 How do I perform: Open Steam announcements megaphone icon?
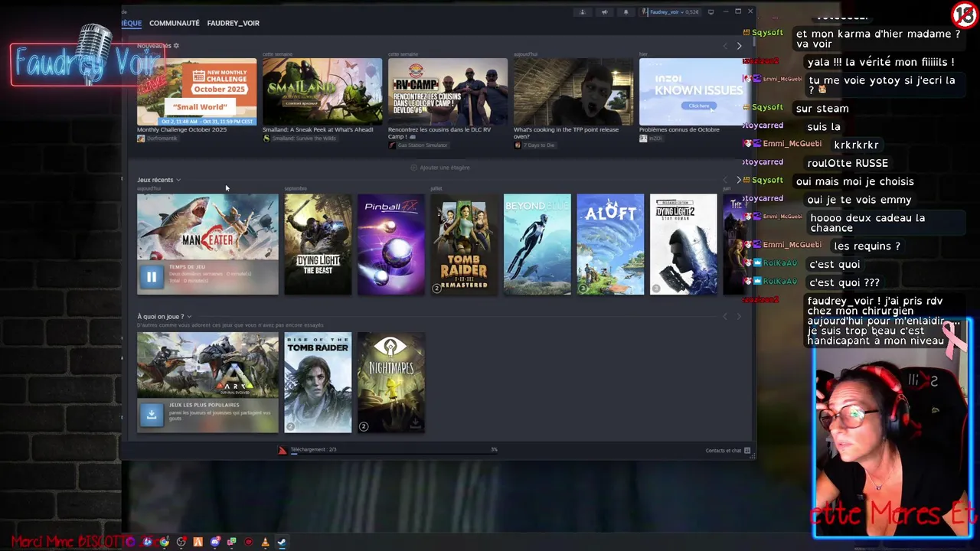604,12
